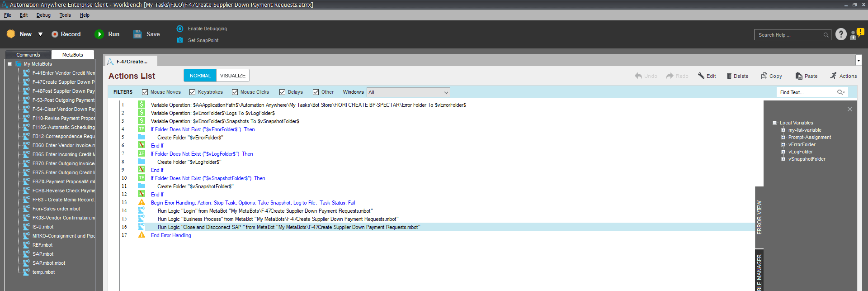
Task: Click the Copy toolbar icon
Action: coord(764,76)
